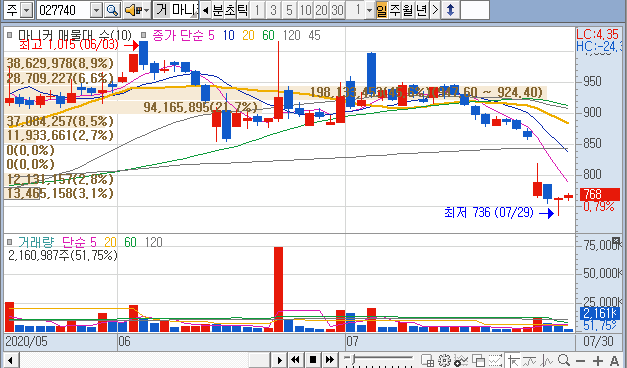Click the 38,629,978(8.9%) volume profile label
Viewport: 627px width, 368px height.
coord(60,63)
